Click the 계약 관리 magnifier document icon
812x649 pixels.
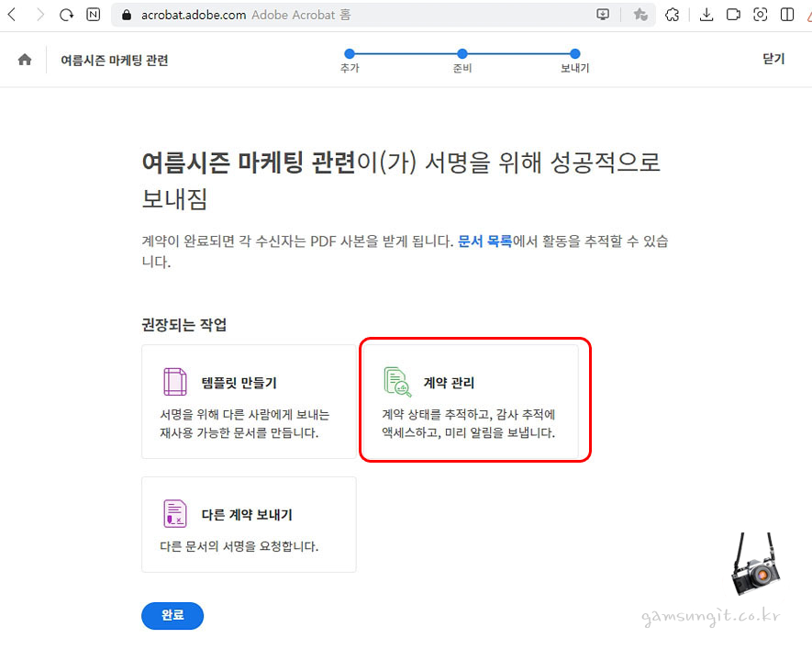tap(397, 382)
